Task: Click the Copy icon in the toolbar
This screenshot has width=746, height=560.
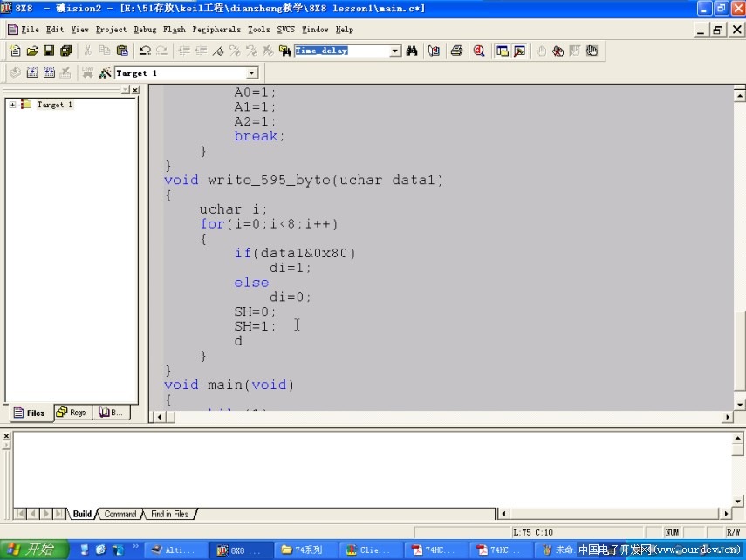Action: point(105,51)
